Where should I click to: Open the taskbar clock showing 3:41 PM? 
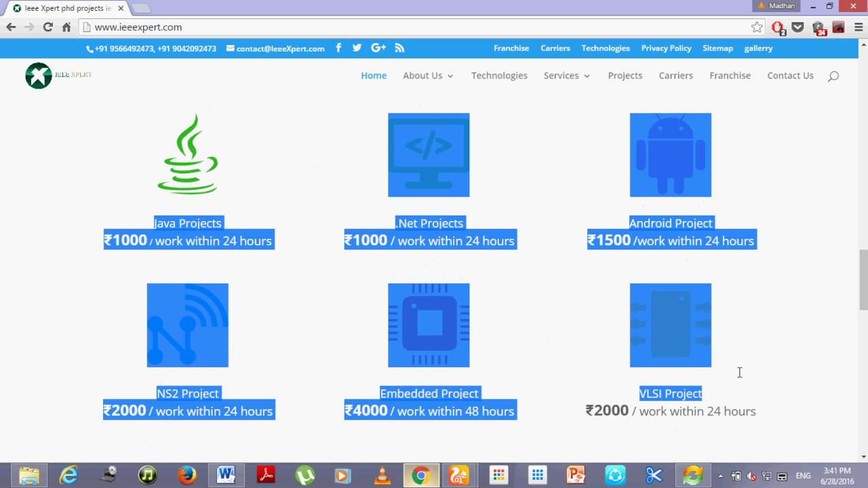837,476
